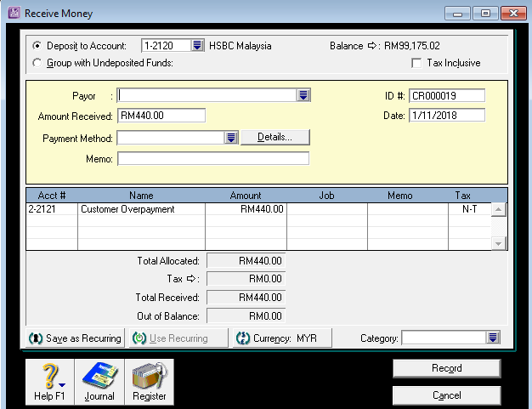Click the Tax arrow icon in totals
532x409 pixels.
pyautogui.click(x=191, y=279)
